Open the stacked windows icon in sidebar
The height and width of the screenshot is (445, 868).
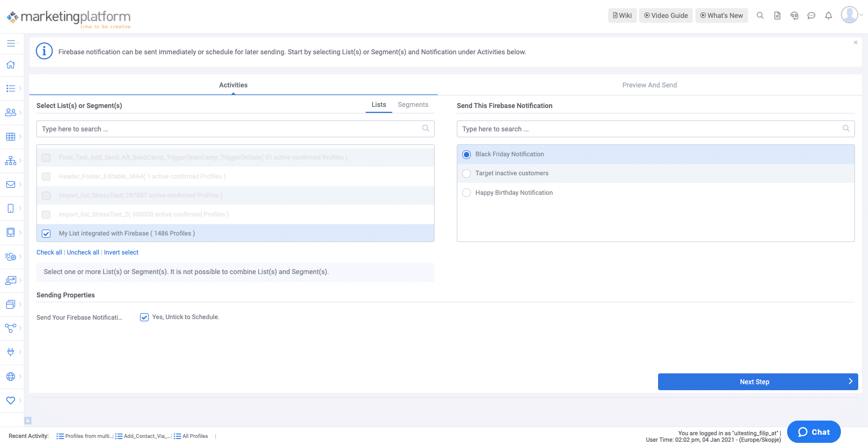10,304
